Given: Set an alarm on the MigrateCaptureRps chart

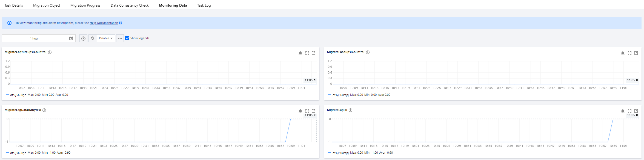Looking at the screenshot, I should click(x=300, y=53).
